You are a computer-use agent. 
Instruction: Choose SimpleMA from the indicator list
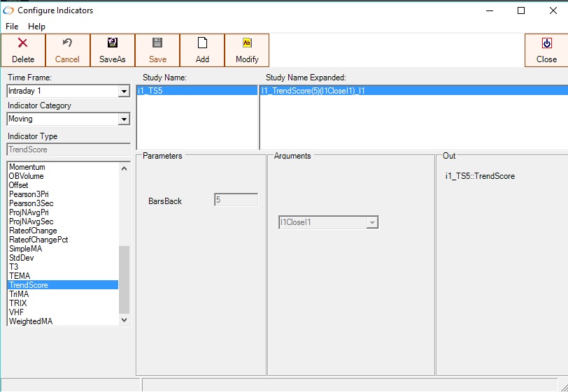25,249
